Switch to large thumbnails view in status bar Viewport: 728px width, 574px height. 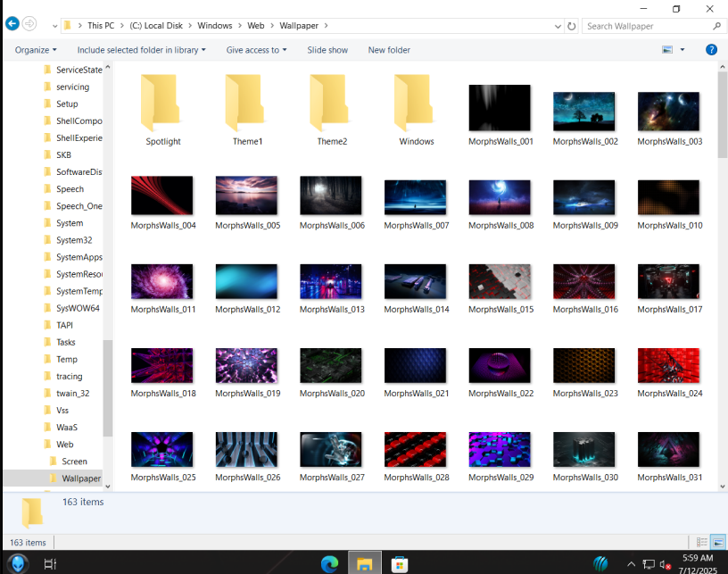(718, 542)
